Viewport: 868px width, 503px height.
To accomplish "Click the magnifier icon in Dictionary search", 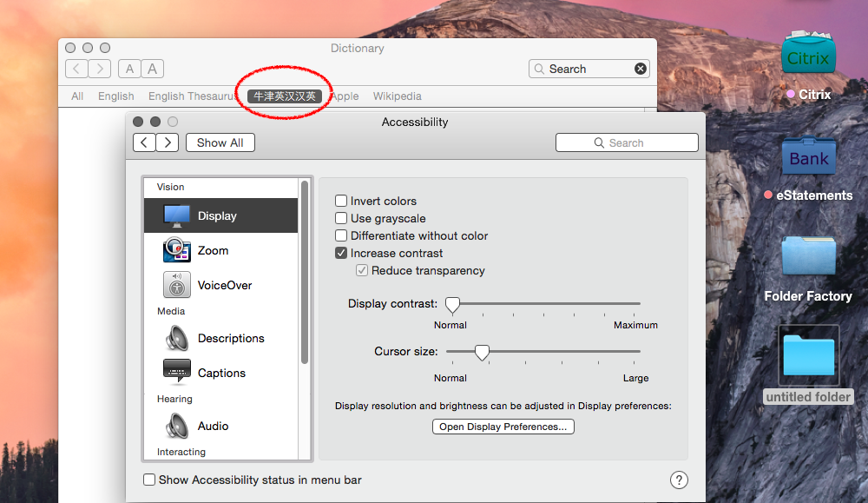I will (539, 69).
